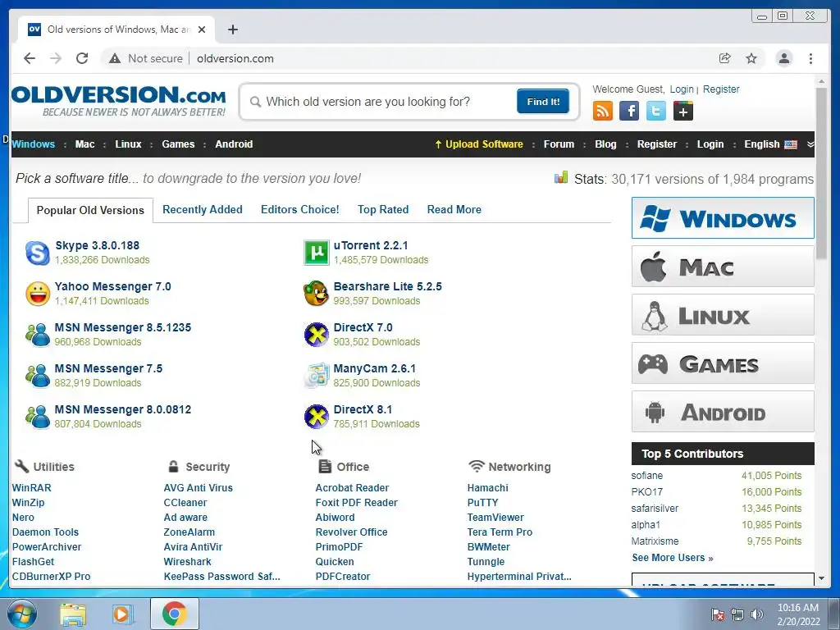Click the large Games platform button
Image resolution: width=840 pixels, height=630 pixels.
pos(723,363)
